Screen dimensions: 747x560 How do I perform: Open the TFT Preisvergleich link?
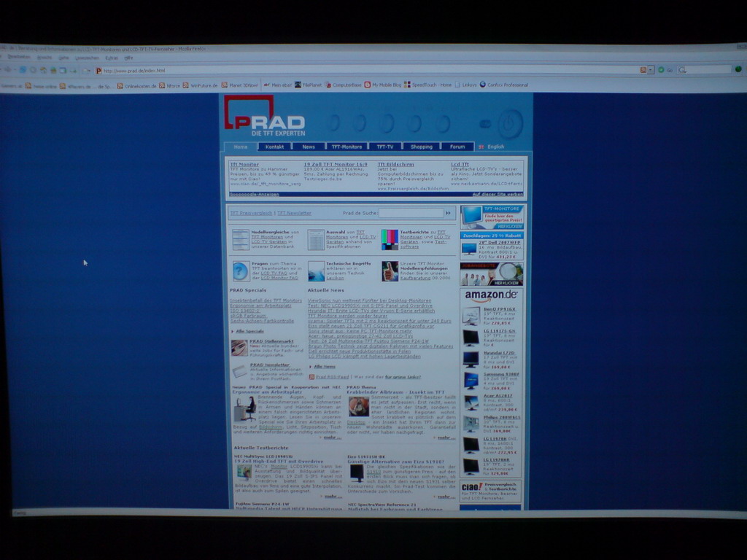[251, 213]
